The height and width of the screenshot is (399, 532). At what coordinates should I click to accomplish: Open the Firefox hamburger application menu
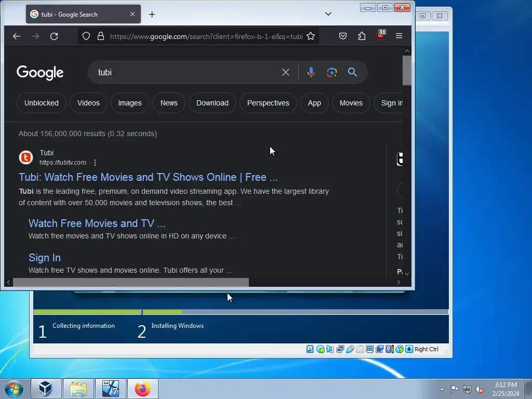coord(399,36)
